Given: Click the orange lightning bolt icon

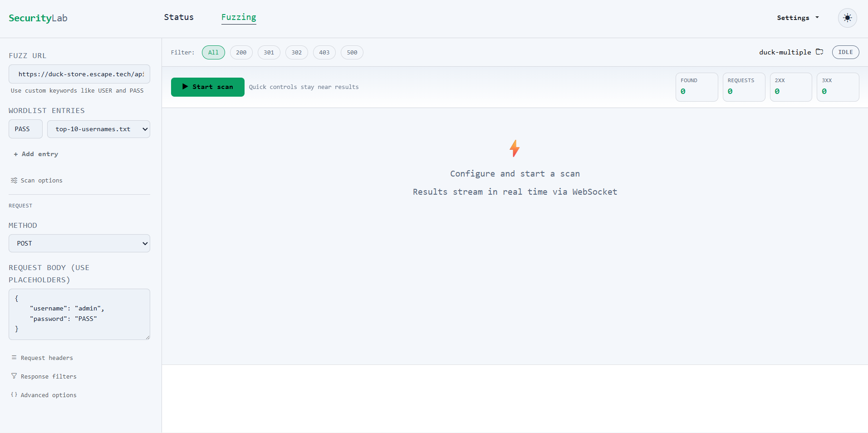Looking at the screenshot, I should (515, 148).
